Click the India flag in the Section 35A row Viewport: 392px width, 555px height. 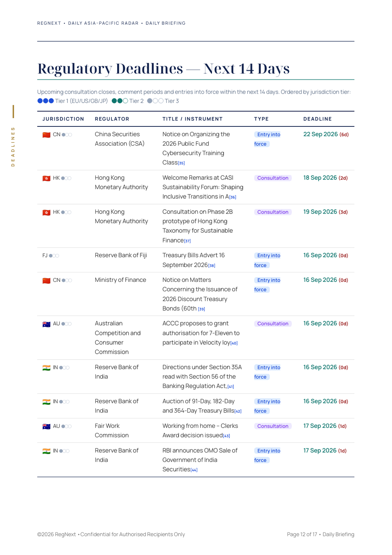tap(46, 368)
